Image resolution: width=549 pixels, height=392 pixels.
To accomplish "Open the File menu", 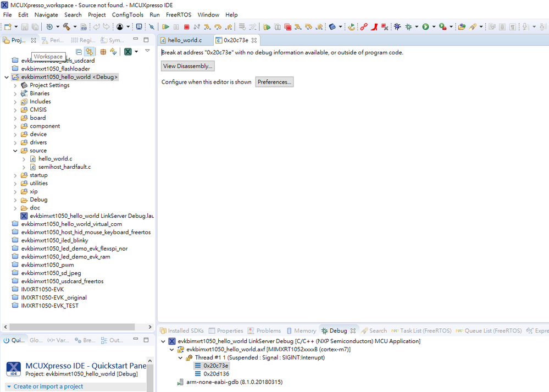I will (x=7, y=15).
